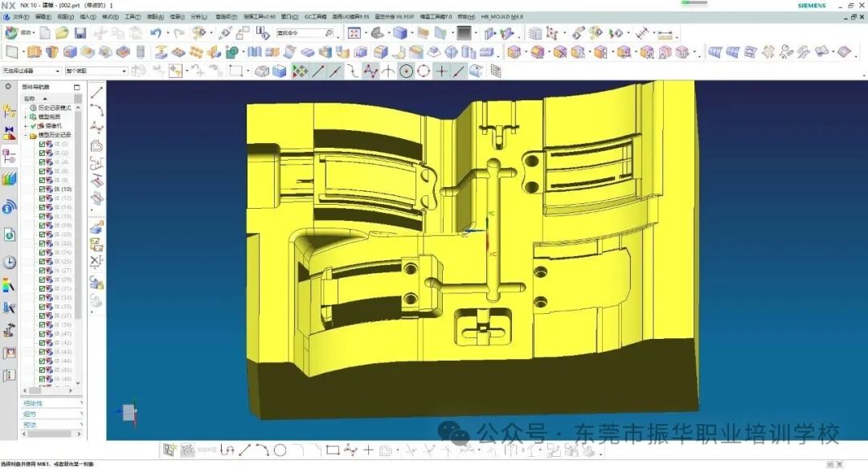This screenshot has height=469, width=868.
Task: Open the Constraint Navigator sidebar tab
Action: [9, 133]
